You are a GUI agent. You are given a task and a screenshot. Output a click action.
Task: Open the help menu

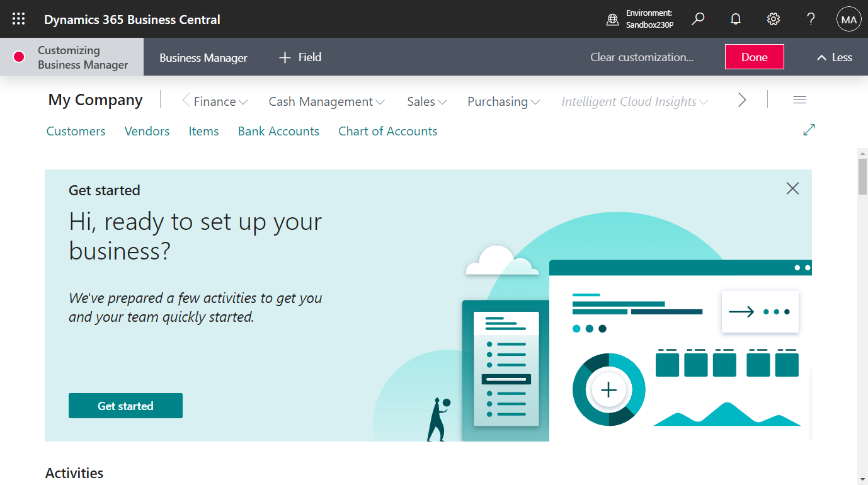[x=811, y=19]
